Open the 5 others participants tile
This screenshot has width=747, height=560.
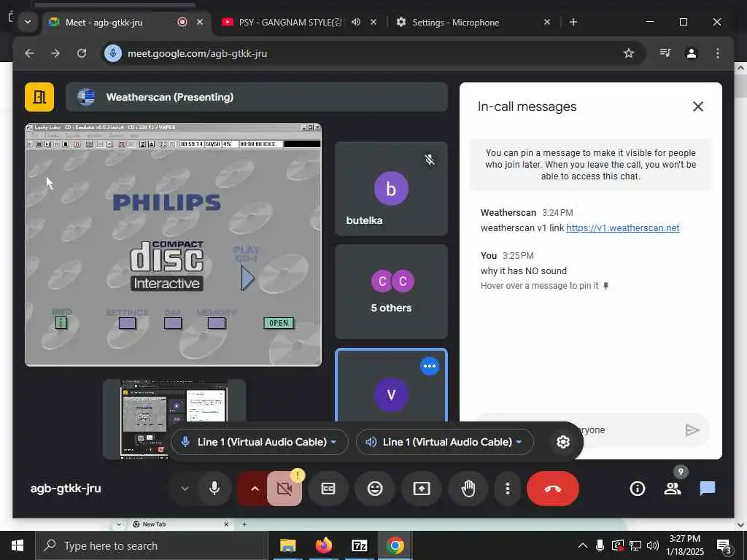coord(391,291)
